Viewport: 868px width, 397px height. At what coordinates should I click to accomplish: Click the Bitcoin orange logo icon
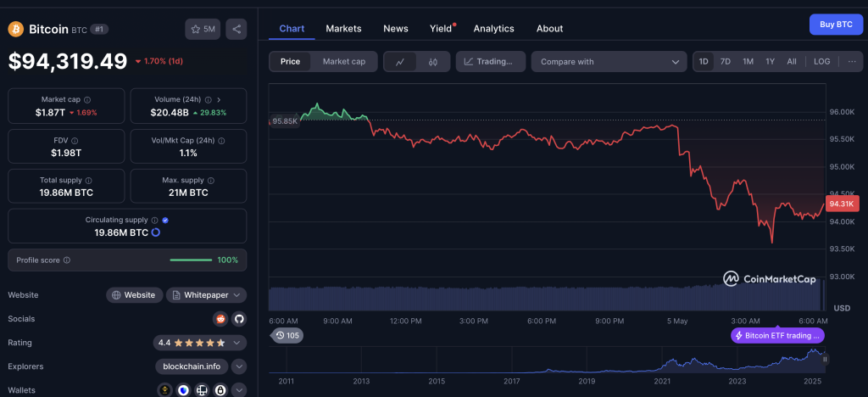(x=15, y=30)
